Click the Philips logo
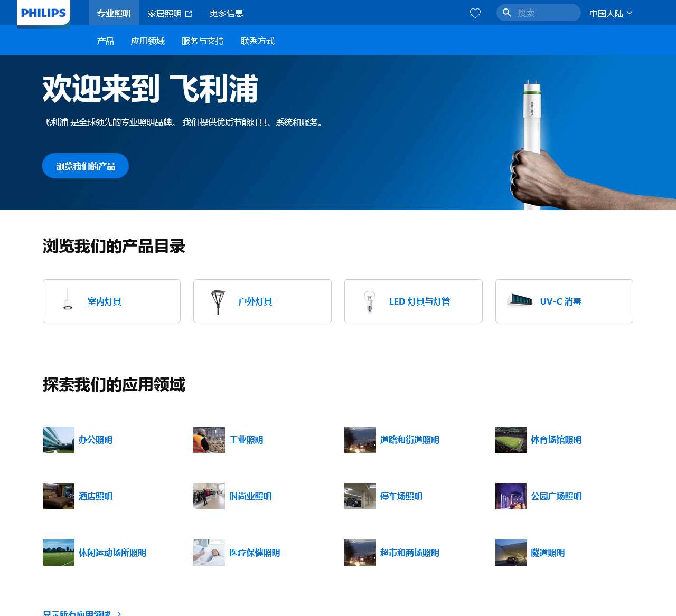 click(x=43, y=13)
